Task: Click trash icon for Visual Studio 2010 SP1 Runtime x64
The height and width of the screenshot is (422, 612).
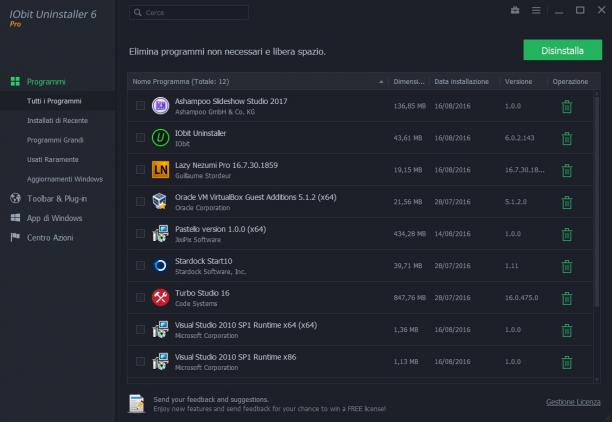Action: [x=567, y=330]
